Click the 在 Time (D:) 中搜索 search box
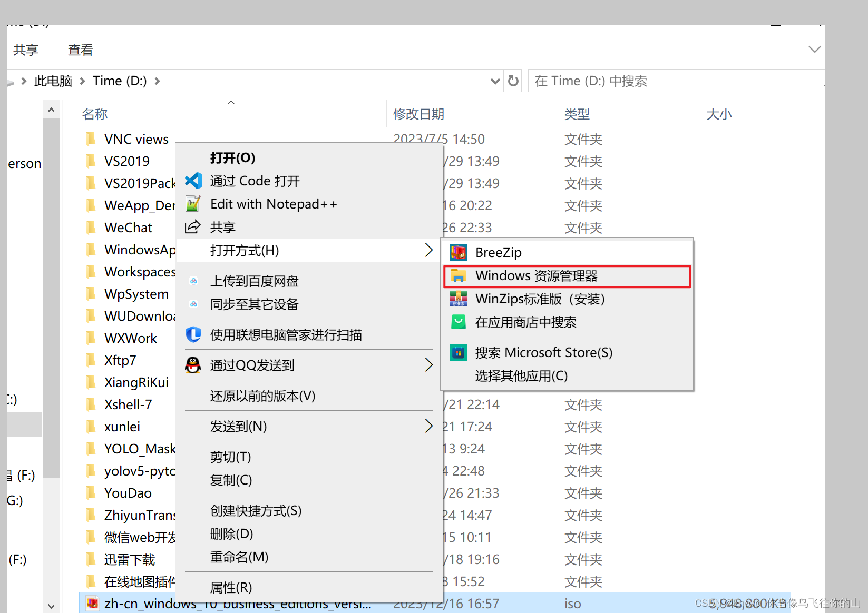The image size is (868, 613). coord(676,81)
